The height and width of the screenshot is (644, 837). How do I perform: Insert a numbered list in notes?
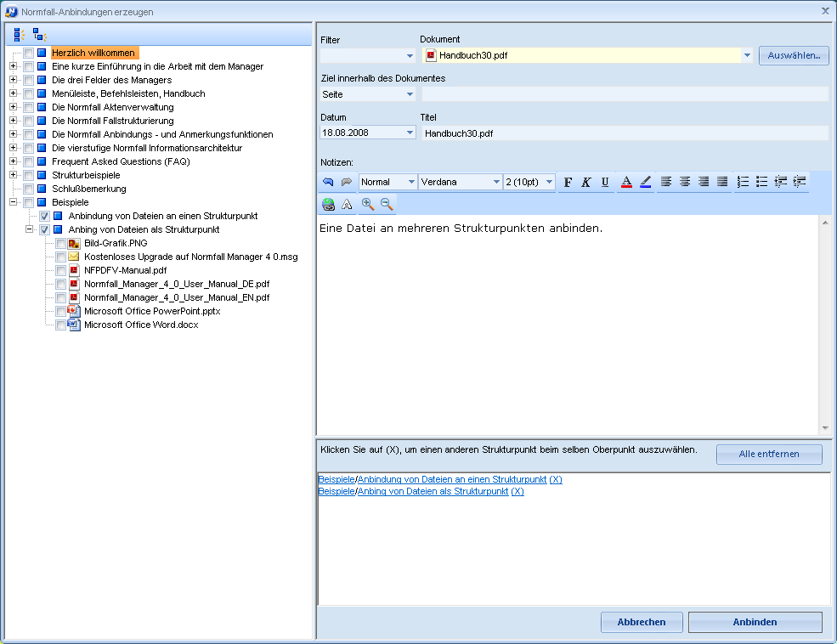pyautogui.click(x=743, y=182)
